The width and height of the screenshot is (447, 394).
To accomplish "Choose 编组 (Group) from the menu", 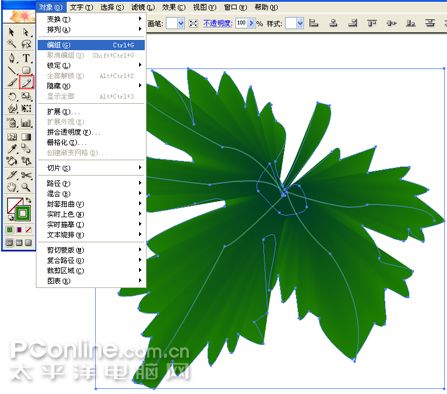I will coord(91,45).
